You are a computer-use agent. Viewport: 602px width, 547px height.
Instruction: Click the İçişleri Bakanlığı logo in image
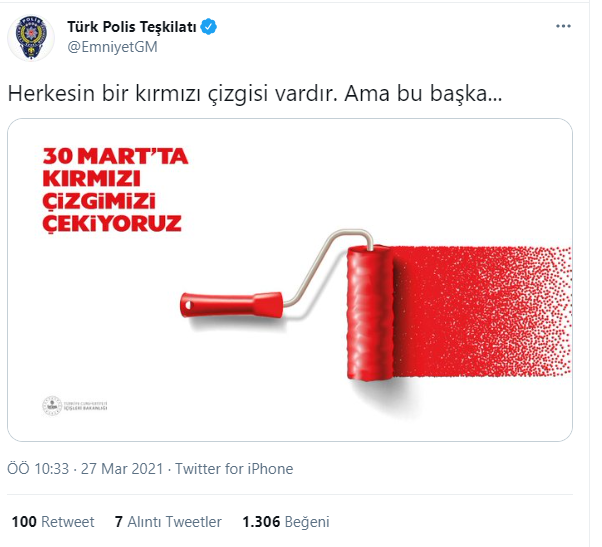point(75,406)
